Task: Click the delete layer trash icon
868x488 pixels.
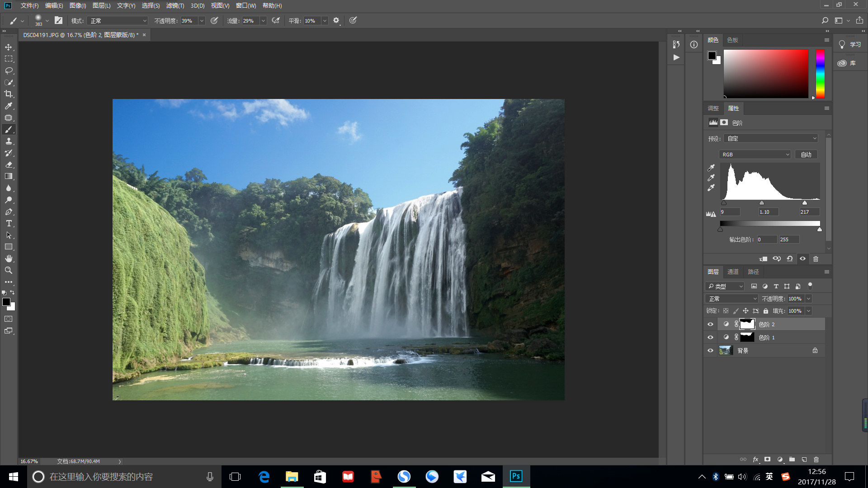Action: 816,460
